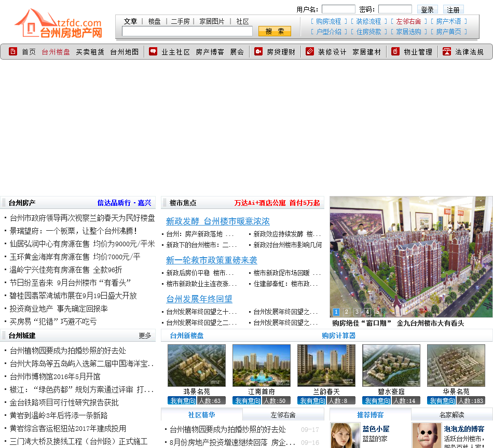
Task: Switch to the 左邻右舍 tab
Action: (283, 415)
